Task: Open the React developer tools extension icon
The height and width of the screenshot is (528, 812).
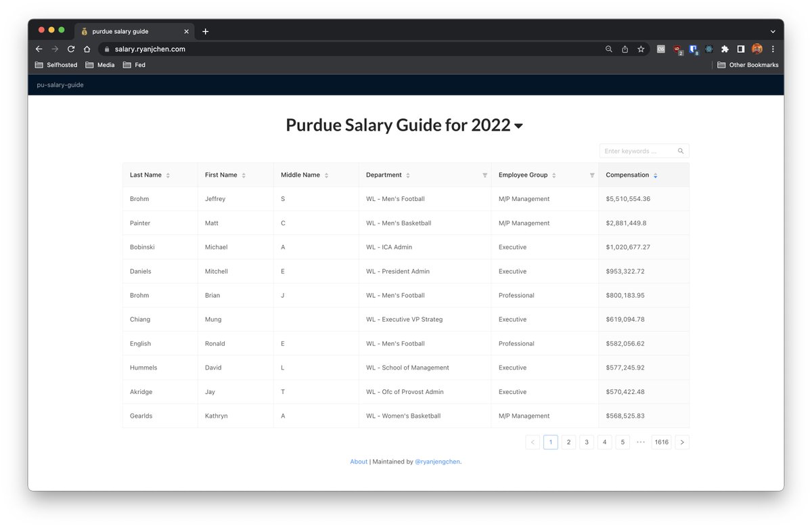Action: click(708, 49)
